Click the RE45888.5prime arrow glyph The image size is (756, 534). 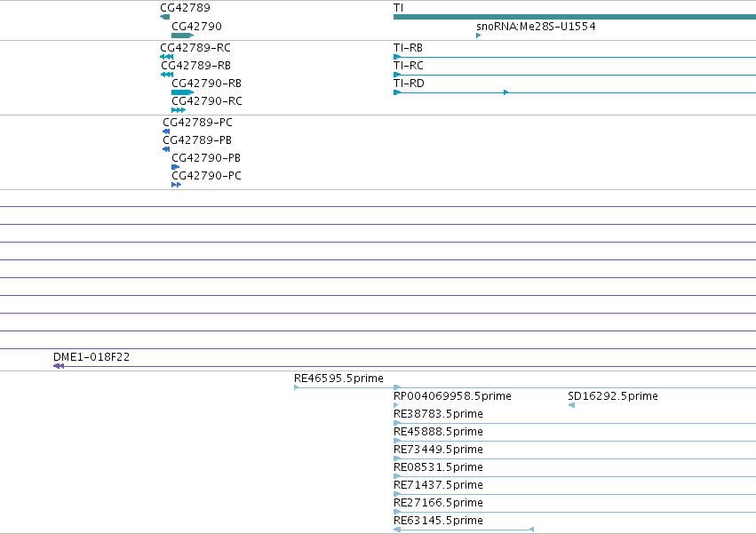pos(397,442)
